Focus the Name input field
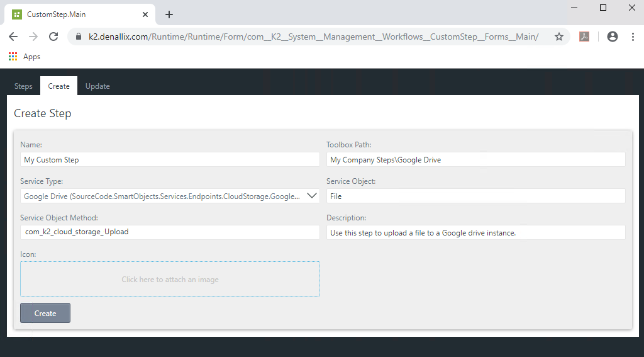Image resolution: width=644 pixels, height=357 pixels. coord(170,159)
